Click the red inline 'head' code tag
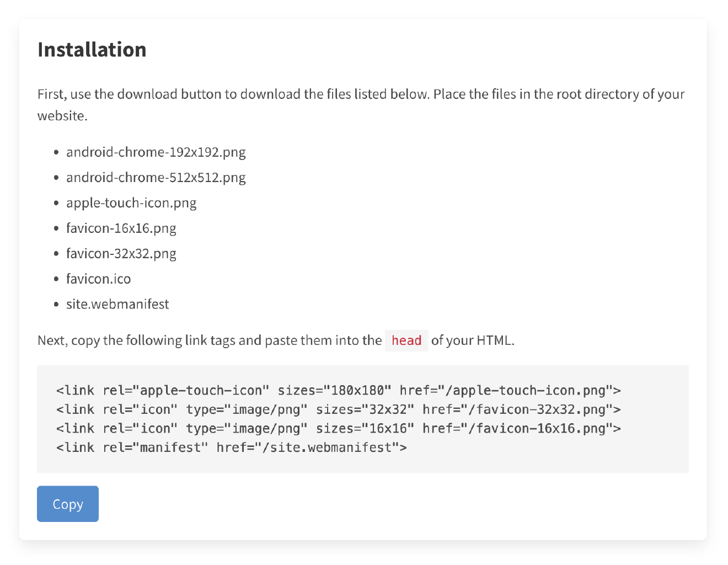This screenshot has width=728, height=565. point(406,340)
